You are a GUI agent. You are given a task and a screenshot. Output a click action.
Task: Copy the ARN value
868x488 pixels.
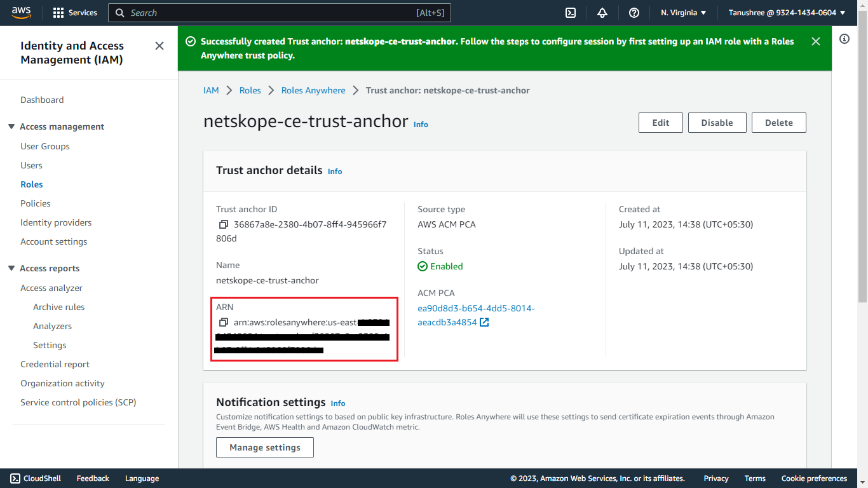(223, 322)
